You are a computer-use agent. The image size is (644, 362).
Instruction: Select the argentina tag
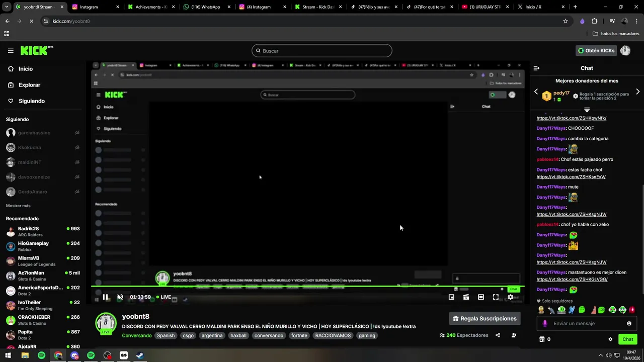(212, 335)
